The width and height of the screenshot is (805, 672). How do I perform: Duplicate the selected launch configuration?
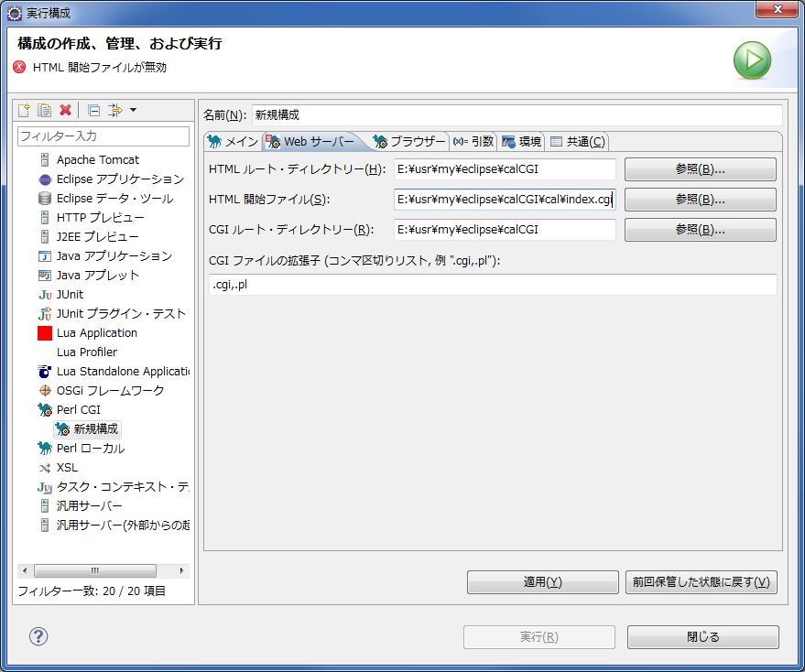(x=45, y=110)
